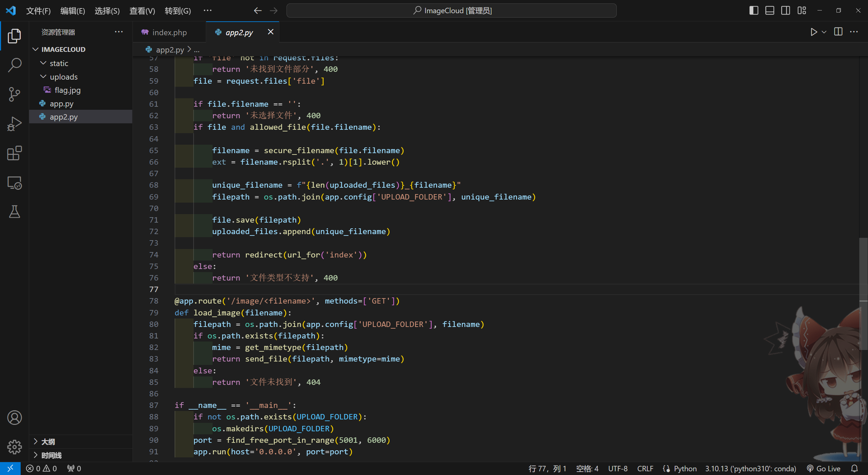Customize layout icon in title bar
The height and width of the screenshot is (475, 868).
pos(802,11)
